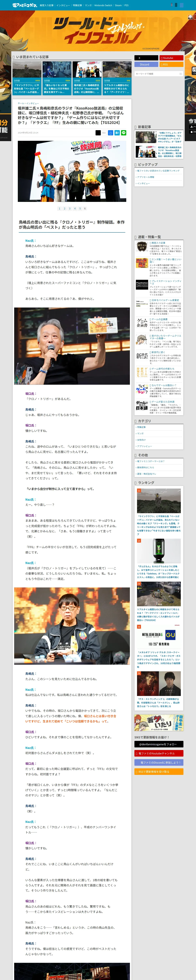196x980 pixels.
Task: Open the 新世代に訊く series icon
Action: 142,356
